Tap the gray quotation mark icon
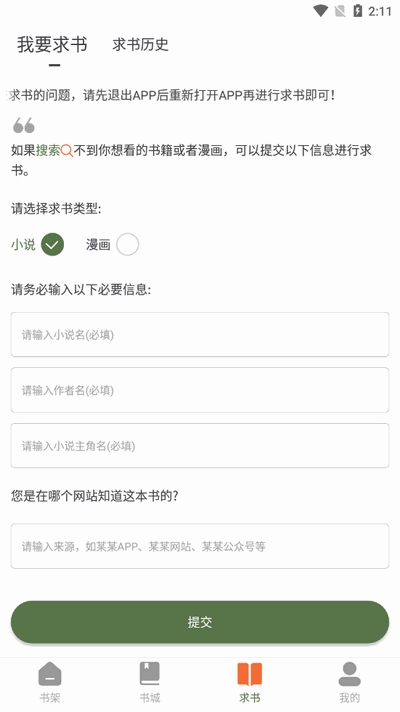This screenshot has height=712, width=400. click(24, 125)
